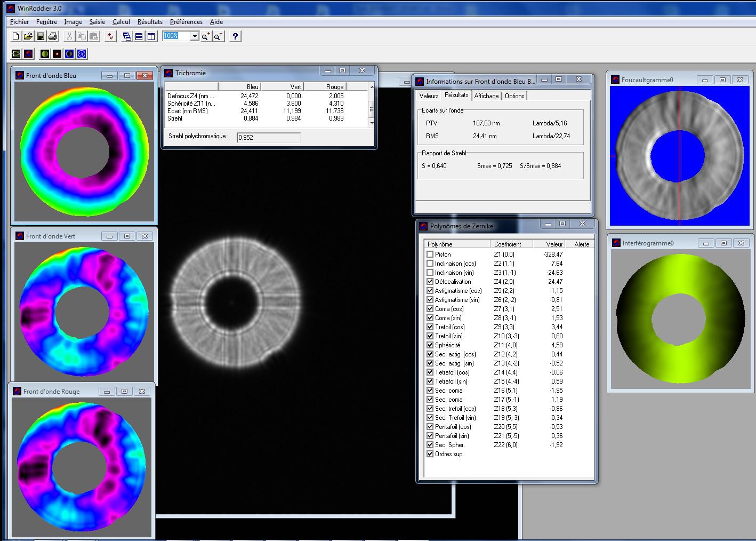The width and height of the screenshot is (756, 541).
Task: Open a file with the folder icon
Action: [x=28, y=36]
